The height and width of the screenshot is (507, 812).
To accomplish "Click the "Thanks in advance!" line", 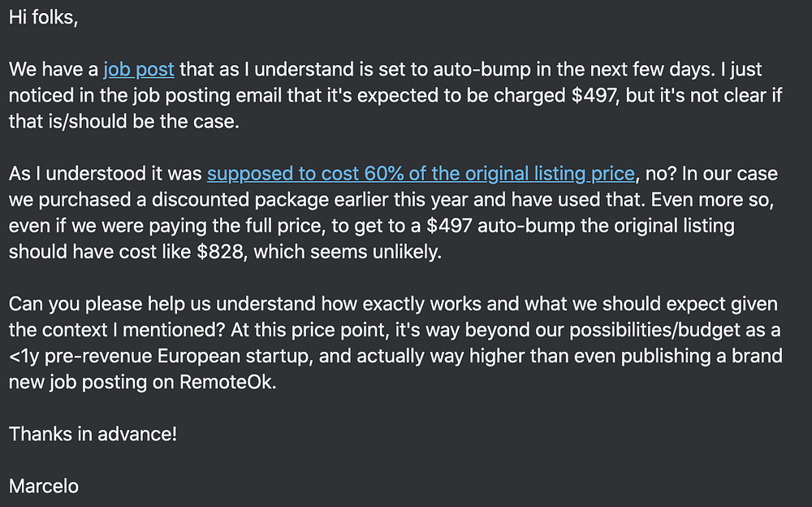I will tap(93, 434).
